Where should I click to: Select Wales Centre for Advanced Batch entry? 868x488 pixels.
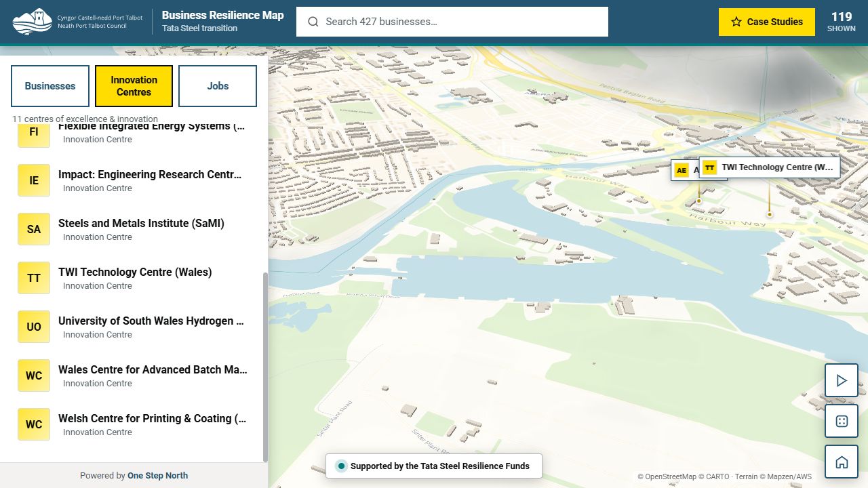[136, 375]
